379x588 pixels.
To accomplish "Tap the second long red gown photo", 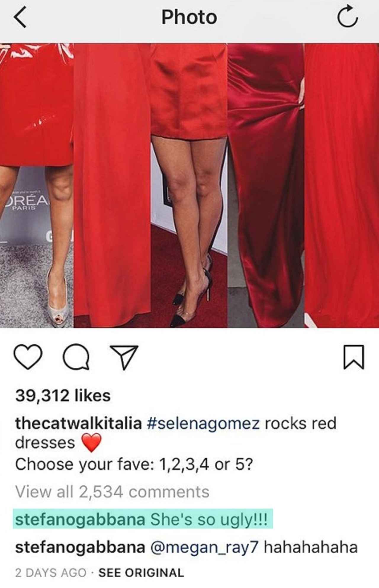I will coord(112,186).
